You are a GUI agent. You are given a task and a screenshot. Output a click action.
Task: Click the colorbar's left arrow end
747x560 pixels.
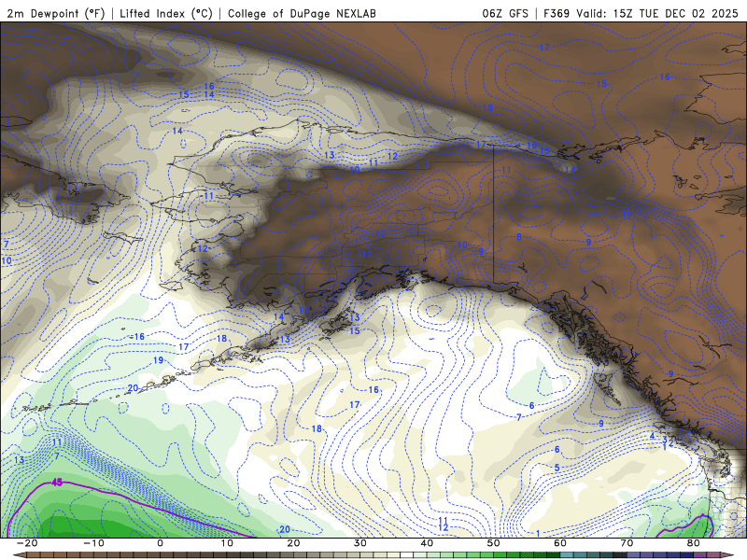[x=19, y=555]
